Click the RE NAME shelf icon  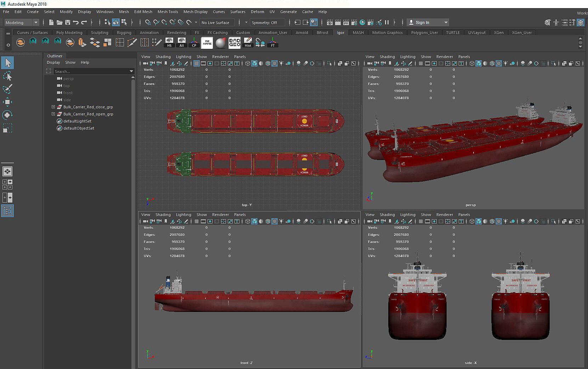(x=207, y=43)
